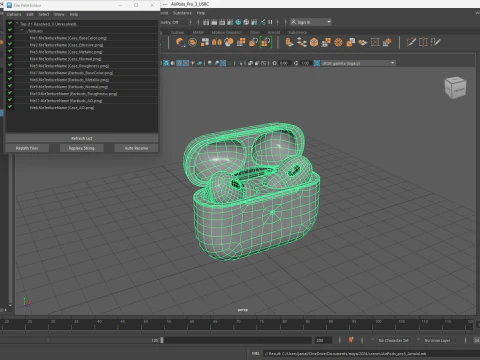Collapse the Top resolved/unresolved tree node
This screenshot has height=360, width=480.
click(x=17, y=23)
